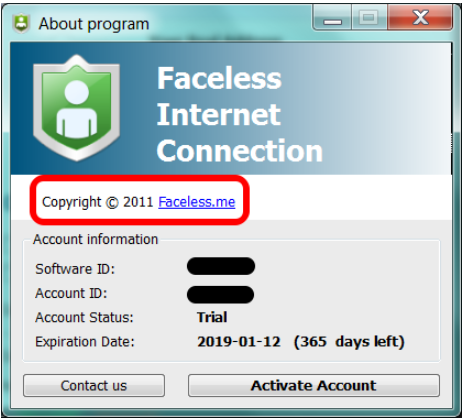The width and height of the screenshot is (463, 420).
Task: Click the Trial account status value
Action: point(212,317)
